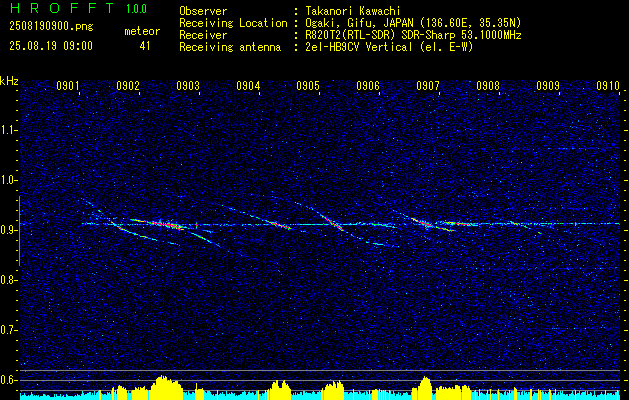Click the version number 1.0.0
This screenshot has width=629, height=400.
pos(136,9)
